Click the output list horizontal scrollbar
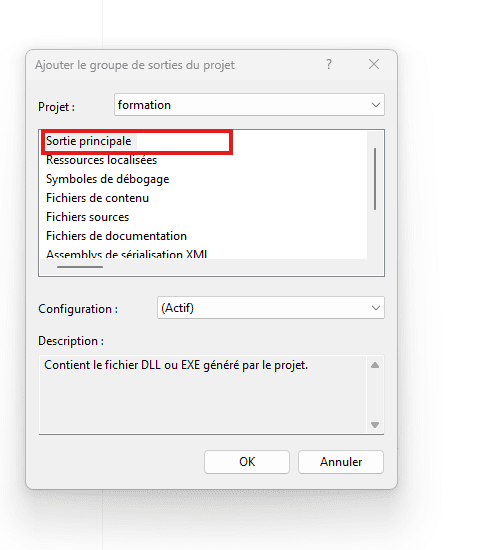Image resolution: width=491 pixels, height=550 pixels. click(x=80, y=267)
